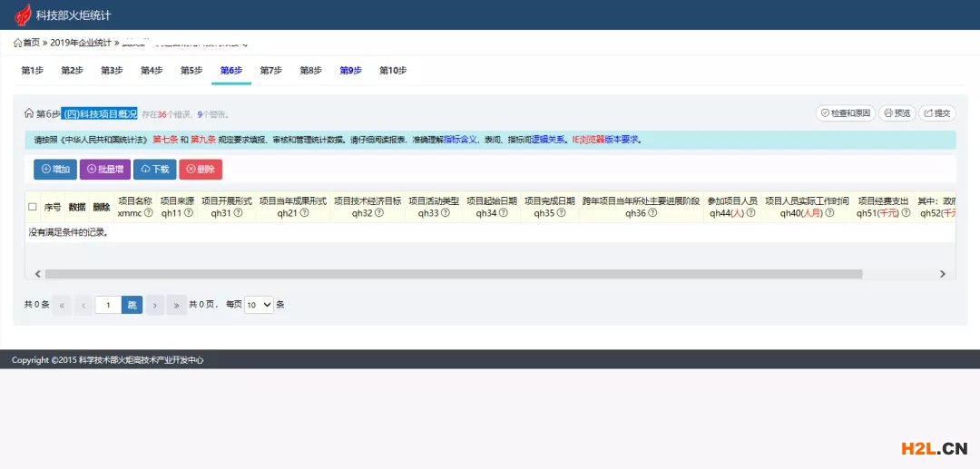The height and width of the screenshot is (469, 980).
Task: Tick the select-all checkbox in table header
Action: (x=33, y=207)
